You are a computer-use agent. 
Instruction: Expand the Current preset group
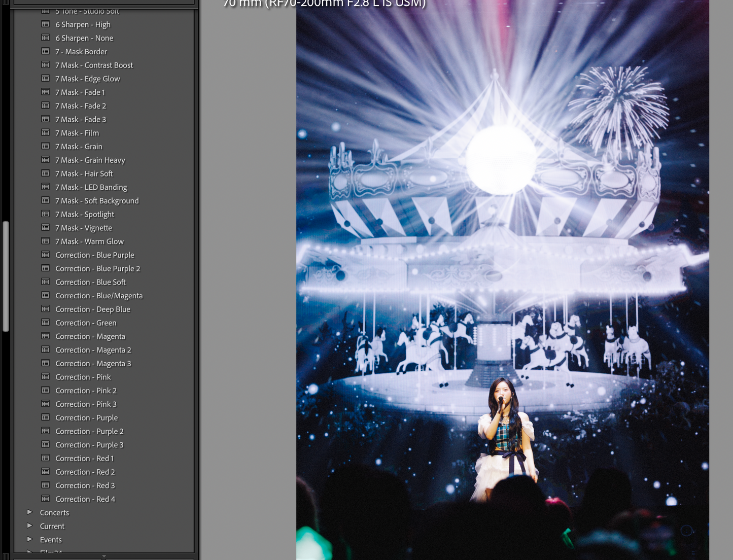click(x=29, y=526)
